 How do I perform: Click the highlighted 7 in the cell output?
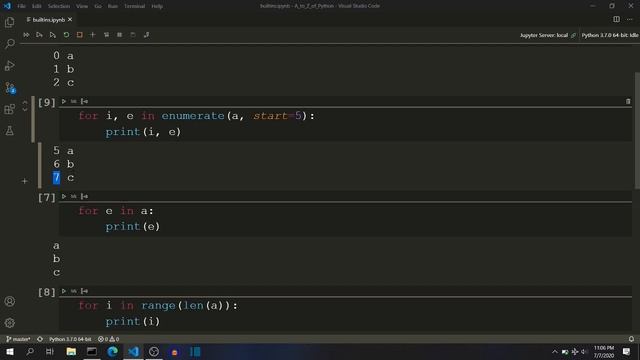56,178
